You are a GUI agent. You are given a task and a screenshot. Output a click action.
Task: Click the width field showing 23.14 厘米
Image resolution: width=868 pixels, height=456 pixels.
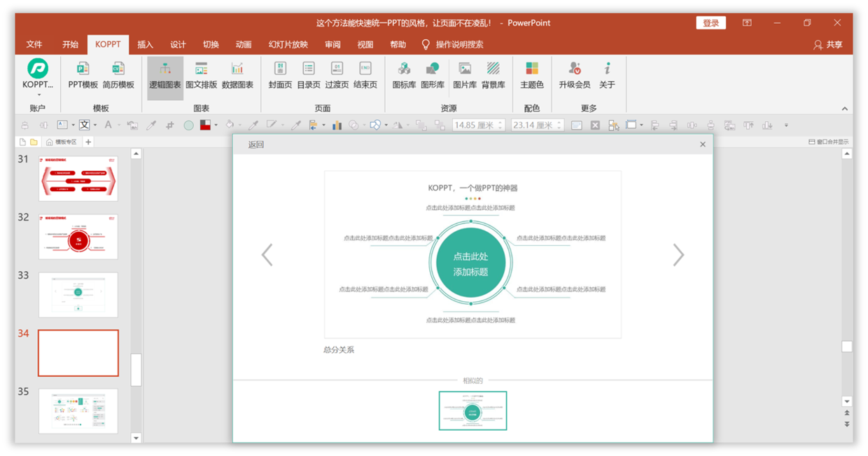tap(538, 125)
